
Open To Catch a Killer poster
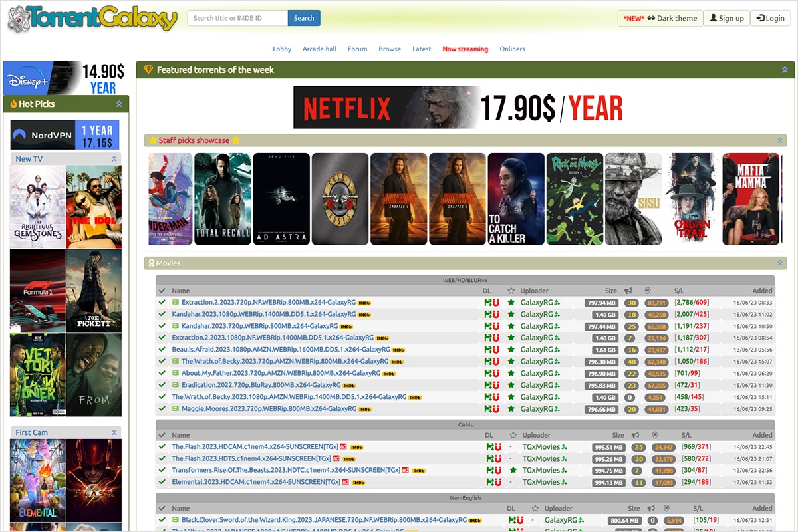[516, 199]
